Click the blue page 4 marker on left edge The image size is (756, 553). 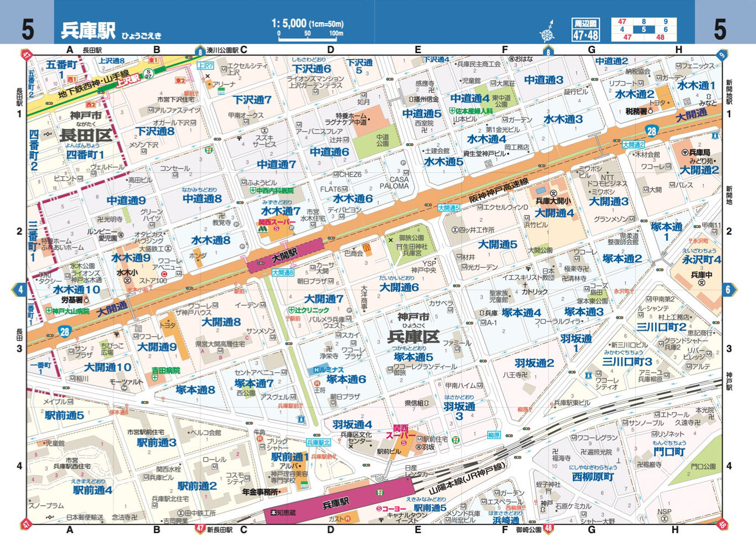coord(20,290)
